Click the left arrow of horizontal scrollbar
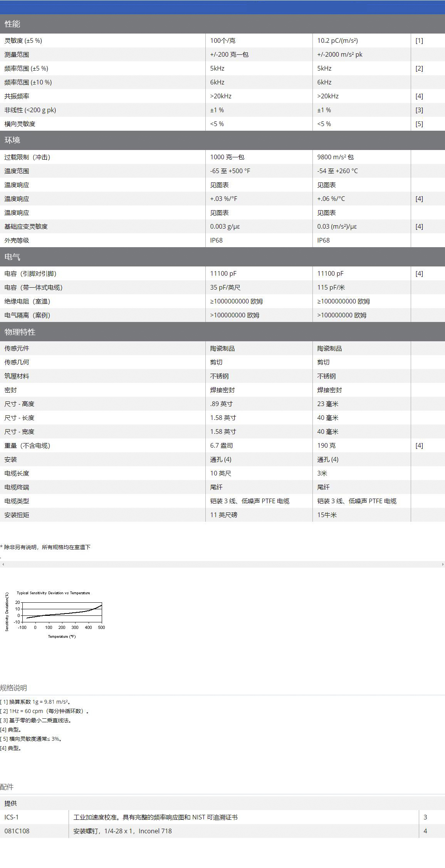The width and height of the screenshot is (445, 868). 3,564
